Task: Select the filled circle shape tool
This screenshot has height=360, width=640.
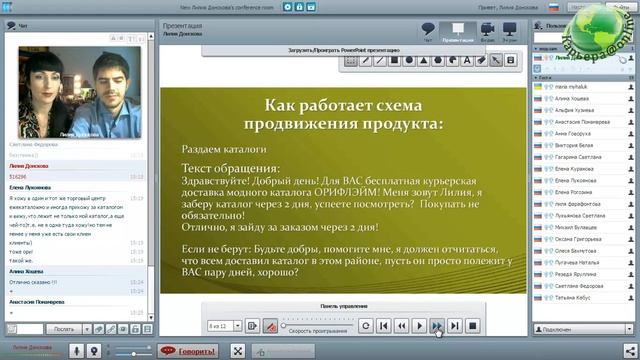Action: click(409, 61)
